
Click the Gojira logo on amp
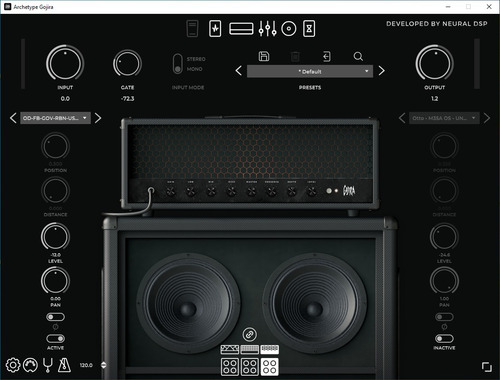pos(349,191)
